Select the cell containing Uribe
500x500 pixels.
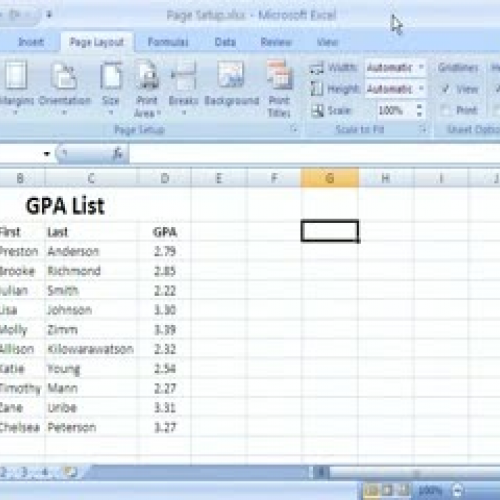click(x=91, y=408)
